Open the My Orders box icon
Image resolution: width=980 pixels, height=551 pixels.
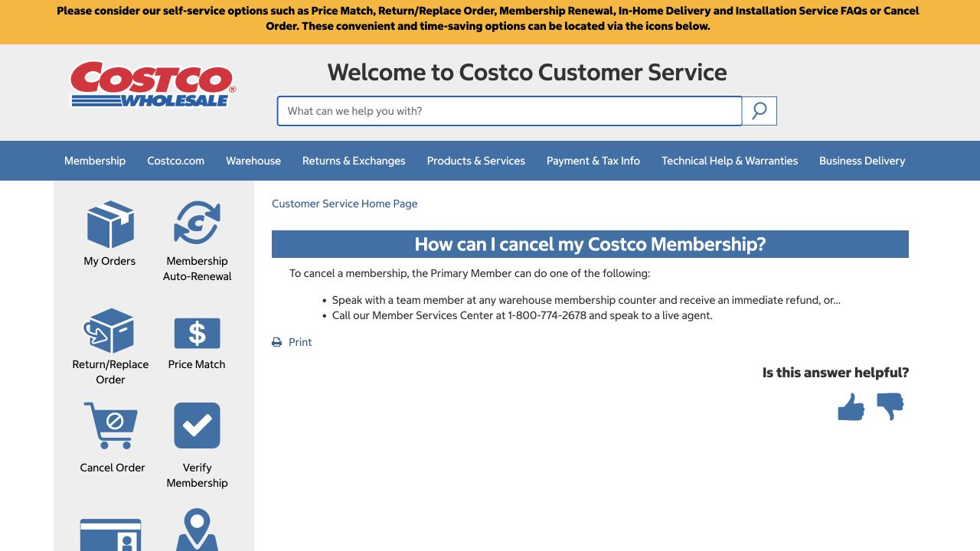click(x=110, y=224)
